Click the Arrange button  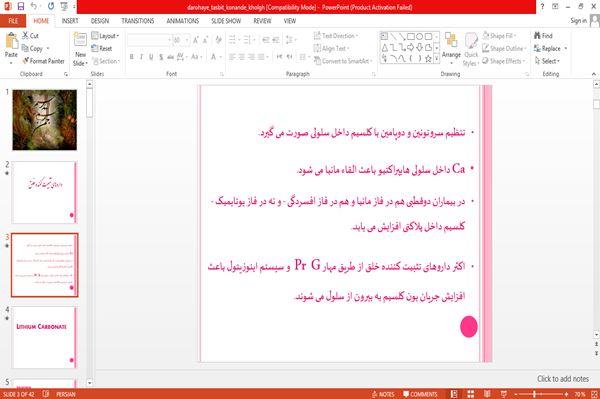[x=451, y=49]
